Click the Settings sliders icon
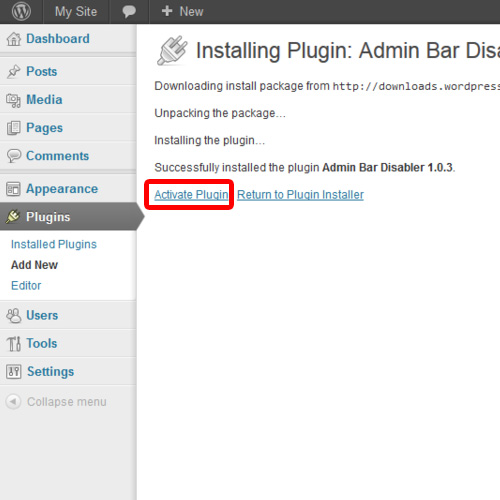This screenshot has height=500, width=500. coord(14,371)
